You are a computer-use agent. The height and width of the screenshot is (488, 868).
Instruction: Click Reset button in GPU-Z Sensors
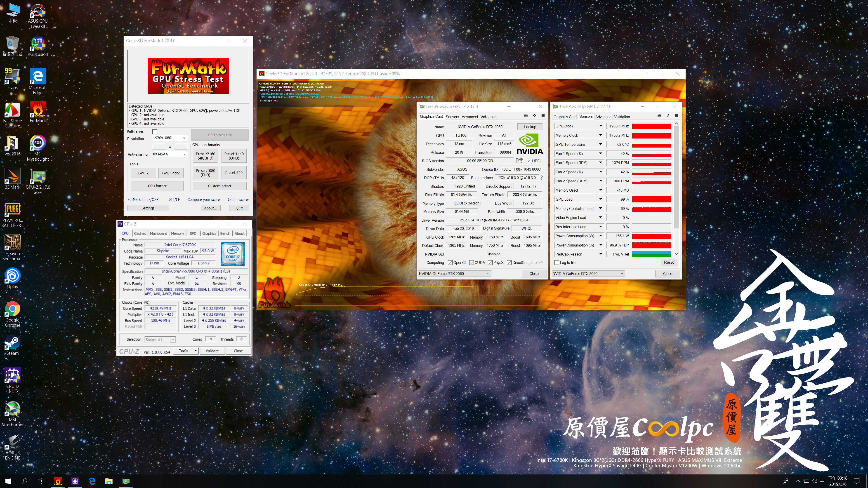point(669,262)
